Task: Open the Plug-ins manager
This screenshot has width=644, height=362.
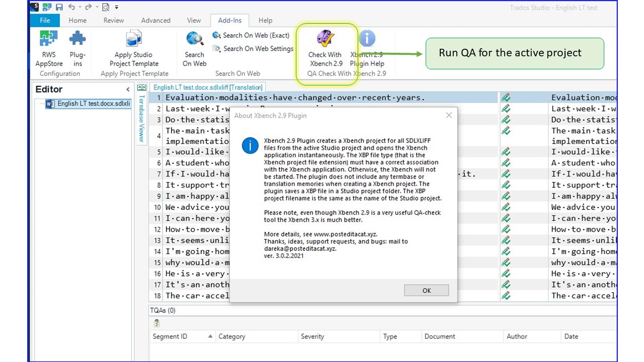Action: coord(77,49)
